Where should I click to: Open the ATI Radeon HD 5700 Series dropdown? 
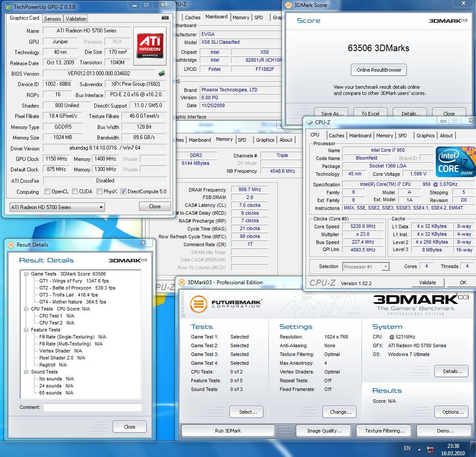[x=57, y=207]
